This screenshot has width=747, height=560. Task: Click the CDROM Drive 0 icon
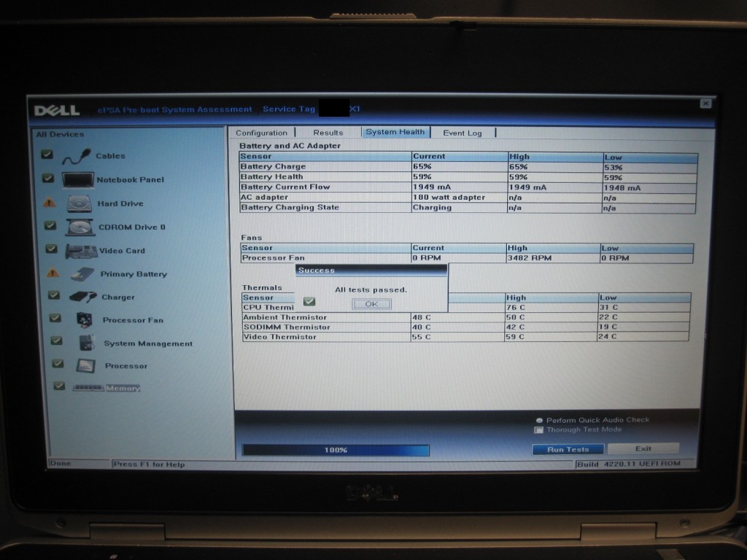click(x=80, y=227)
